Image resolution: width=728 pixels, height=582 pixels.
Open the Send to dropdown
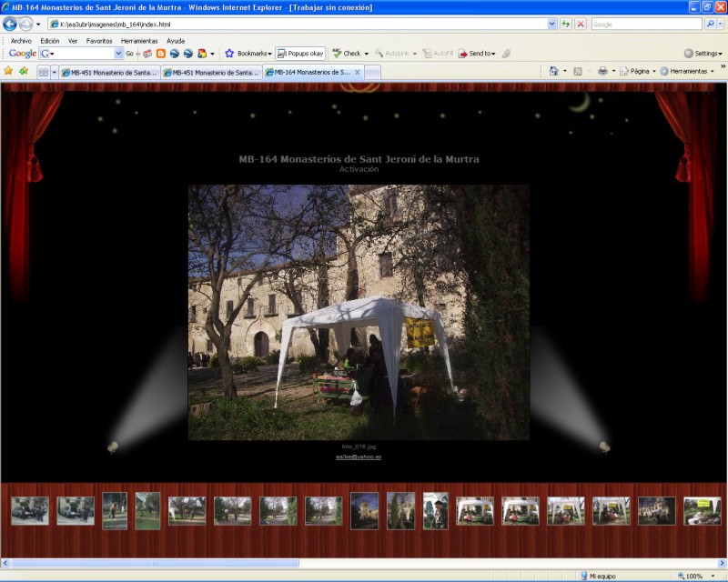click(477, 54)
